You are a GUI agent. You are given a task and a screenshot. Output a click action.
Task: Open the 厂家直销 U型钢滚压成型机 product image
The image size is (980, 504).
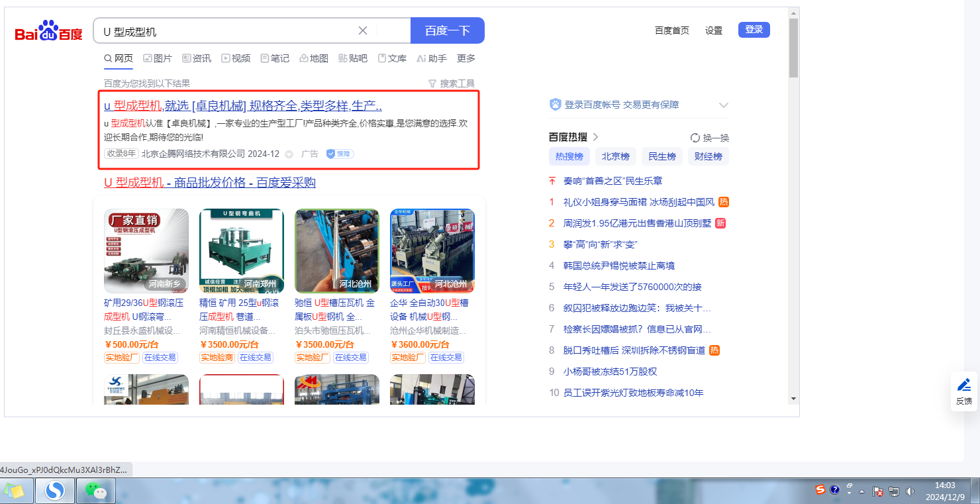(x=146, y=251)
